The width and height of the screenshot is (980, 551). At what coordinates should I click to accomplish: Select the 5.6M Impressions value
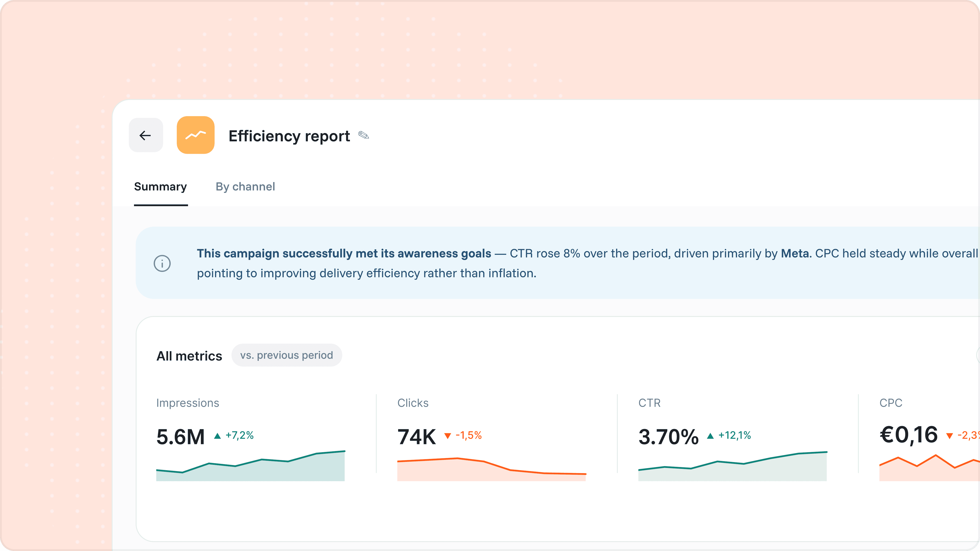(181, 436)
